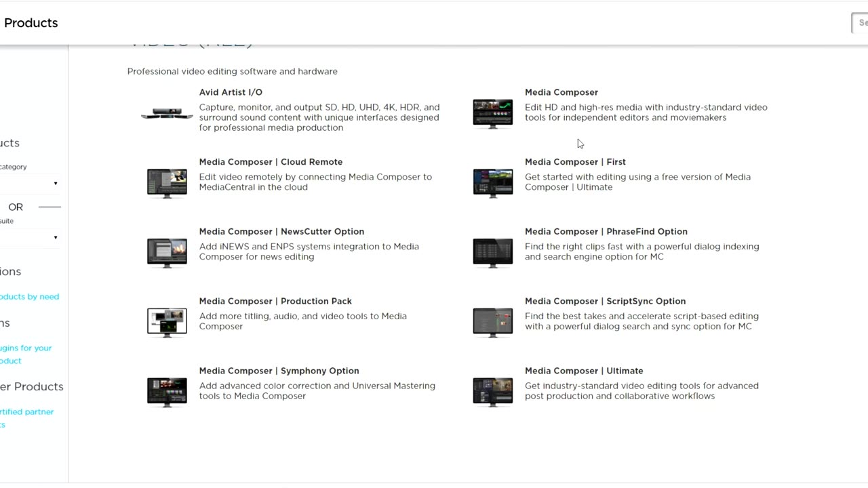Open the Production Pack product thumbnail
The height and width of the screenshot is (488, 868).
(x=167, y=322)
